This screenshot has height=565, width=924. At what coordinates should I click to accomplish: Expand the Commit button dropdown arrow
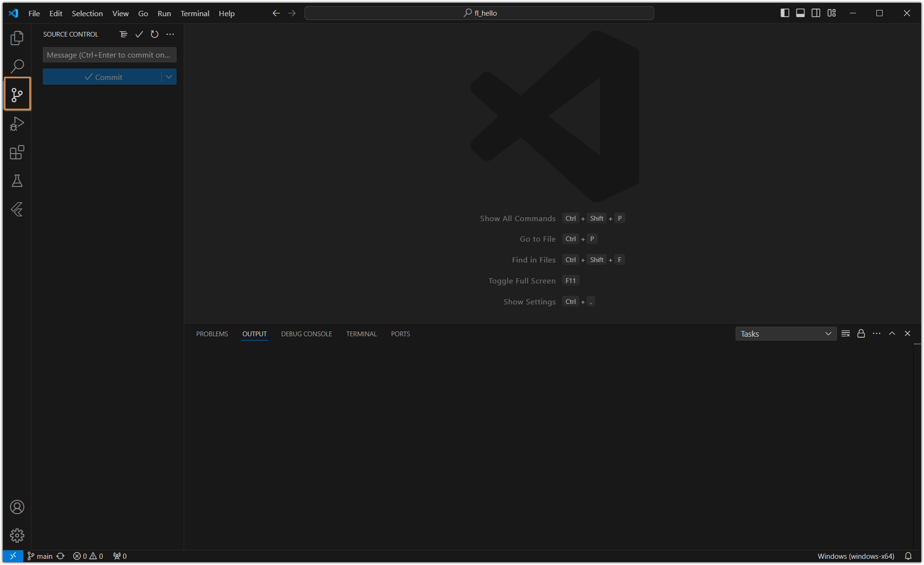pos(169,77)
